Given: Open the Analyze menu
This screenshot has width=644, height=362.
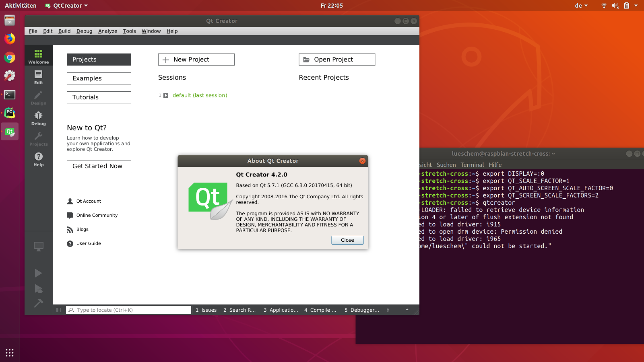Looking at the screenshot, I should pyautogui.click(x=108, y=31).
